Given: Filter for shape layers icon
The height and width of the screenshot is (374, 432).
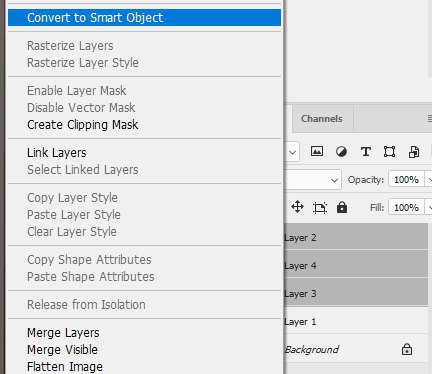Looking at the screenshot, I should pyautogui.click(x=389, y=152).
